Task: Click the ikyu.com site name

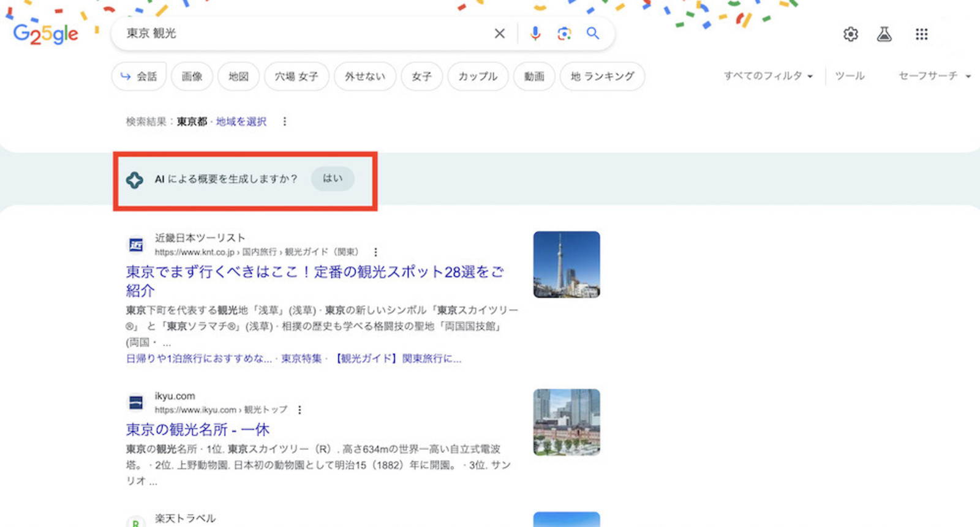Action: 175,396
